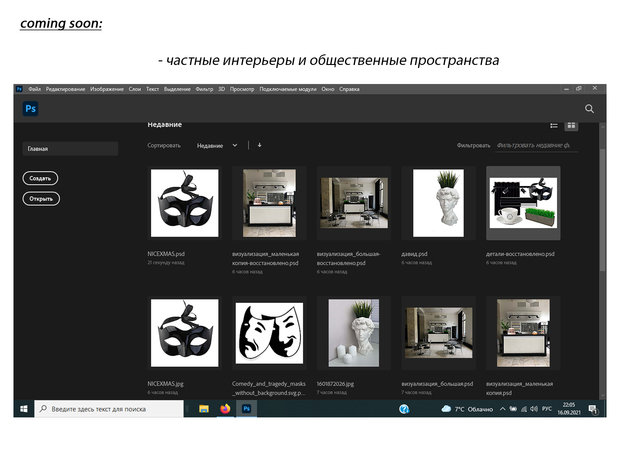
Task: Click the NICEXMAS.psd file name
Action: [x=166, y=254]
